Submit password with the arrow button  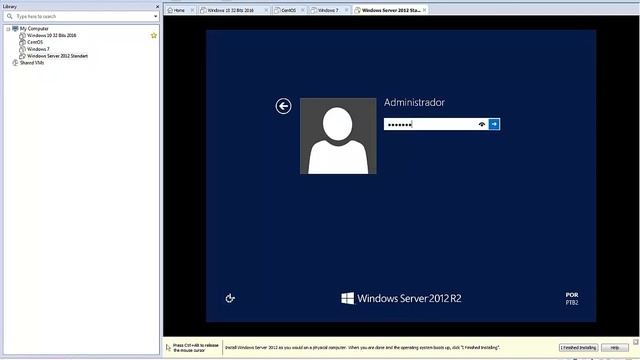pos(494,124)
